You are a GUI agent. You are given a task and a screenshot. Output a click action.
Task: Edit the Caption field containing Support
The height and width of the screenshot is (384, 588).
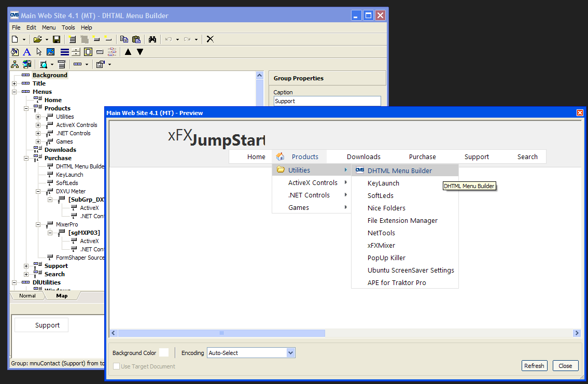[327, 101]
